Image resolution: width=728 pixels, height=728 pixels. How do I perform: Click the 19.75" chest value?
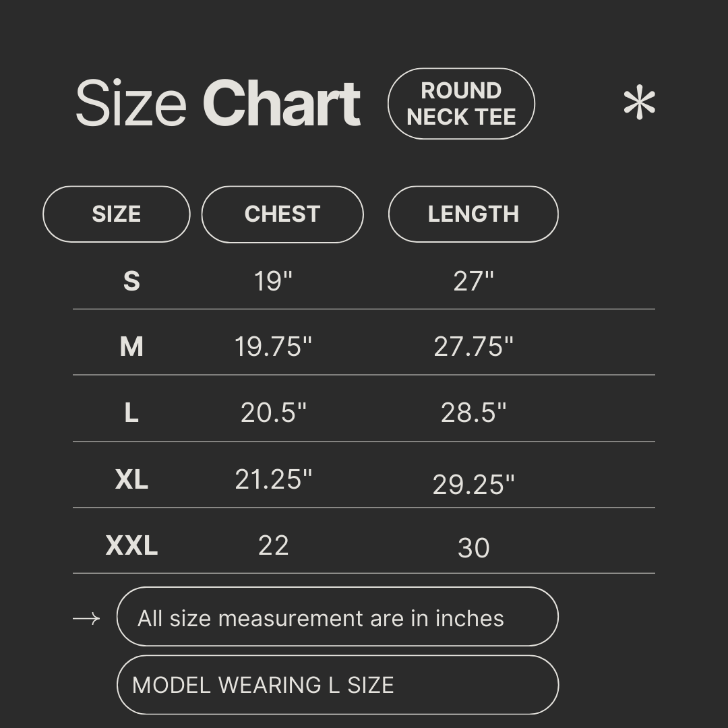(273, 346)
